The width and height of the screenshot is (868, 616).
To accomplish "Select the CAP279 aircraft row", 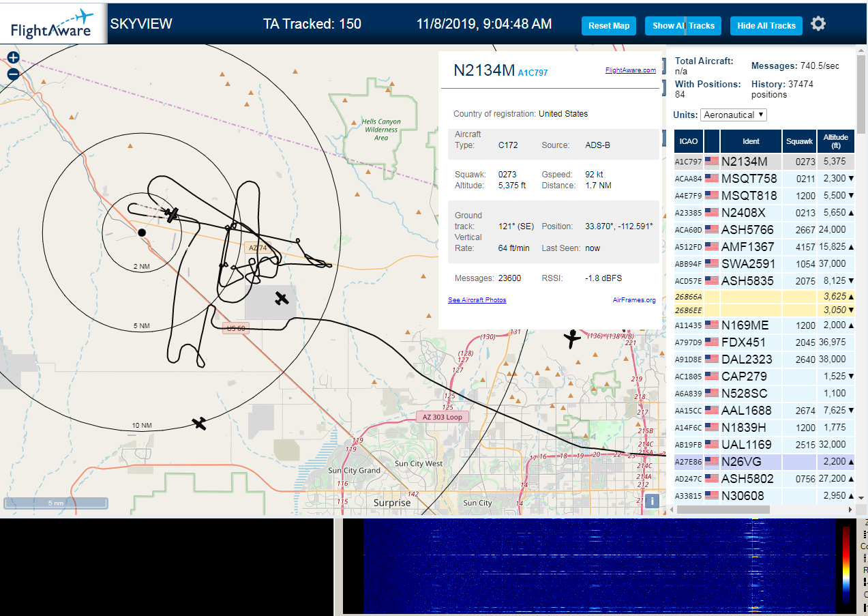I will point(764,377).
